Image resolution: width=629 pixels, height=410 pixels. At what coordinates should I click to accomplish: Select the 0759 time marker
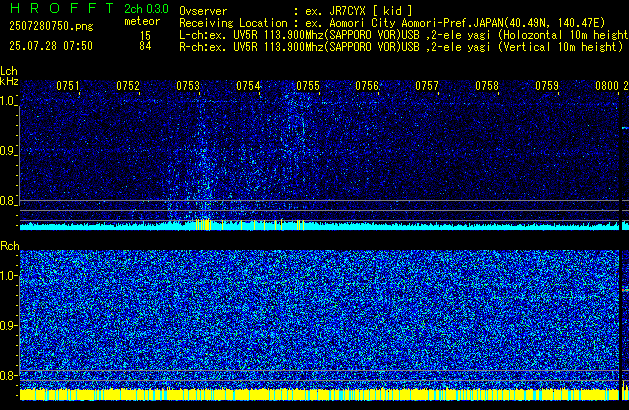click(547, 86)
